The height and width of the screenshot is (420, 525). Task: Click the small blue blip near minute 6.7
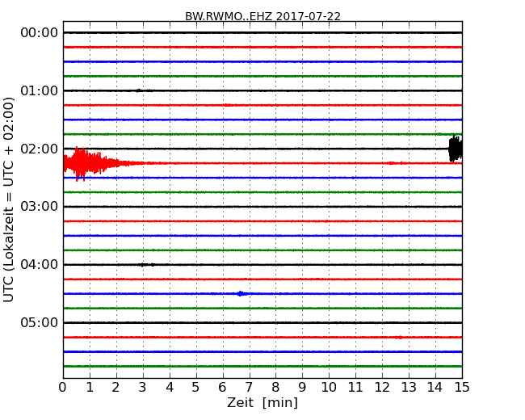[241, 294]
